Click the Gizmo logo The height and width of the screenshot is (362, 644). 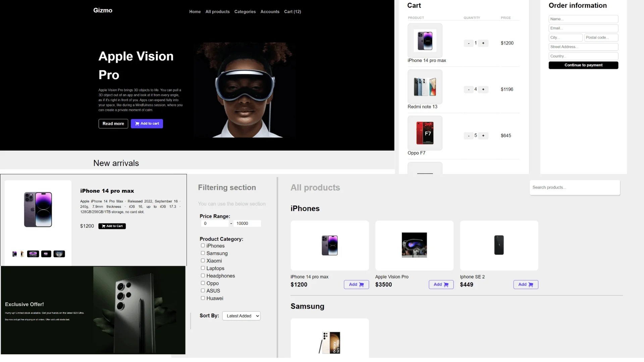click(x=103, y=10)
